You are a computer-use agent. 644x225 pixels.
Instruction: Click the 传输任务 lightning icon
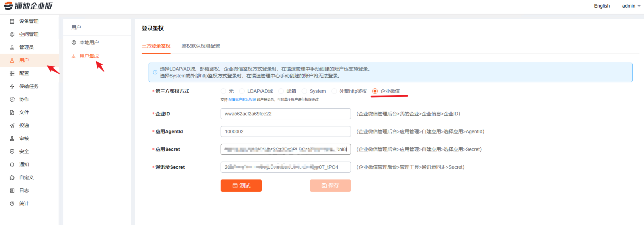pyautogui.click(x=12, y=86)
